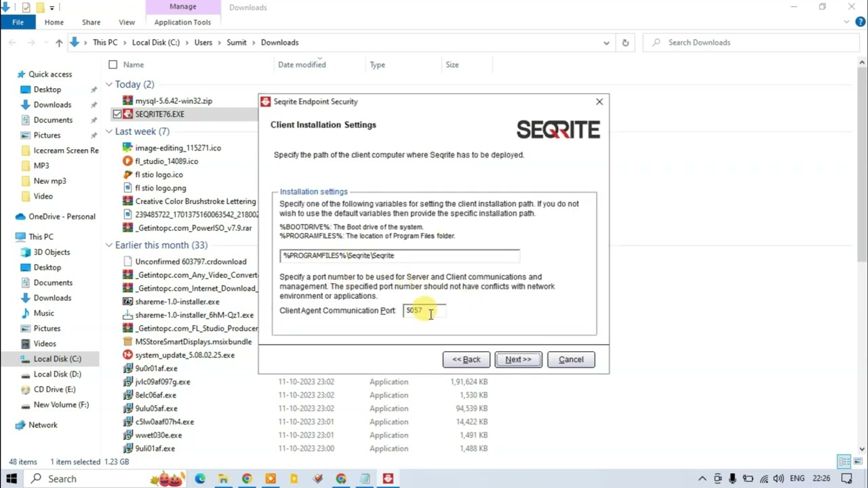Select shareme-1.0-installer.exe file

pos(177,302)
